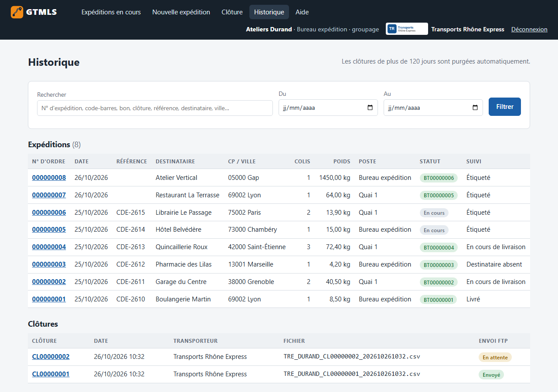This screenshot has width=558, height=392.
Task: Open shipment 000000003
Action: (x=49, y=264)
